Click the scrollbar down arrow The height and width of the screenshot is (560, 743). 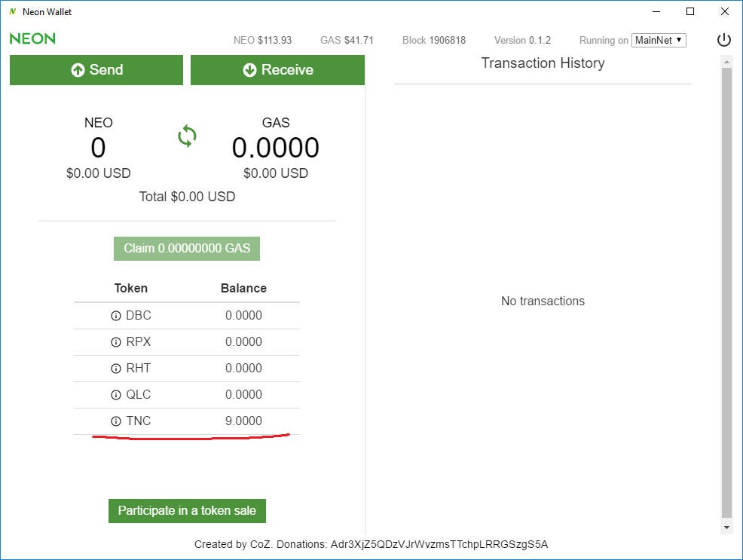point(726,528)
